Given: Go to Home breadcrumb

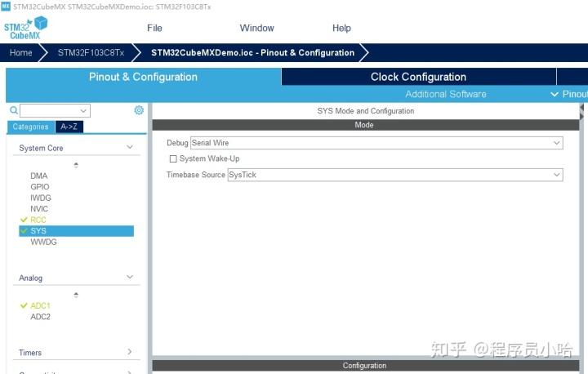Looking at the screenshot, I should coord(21,52).
